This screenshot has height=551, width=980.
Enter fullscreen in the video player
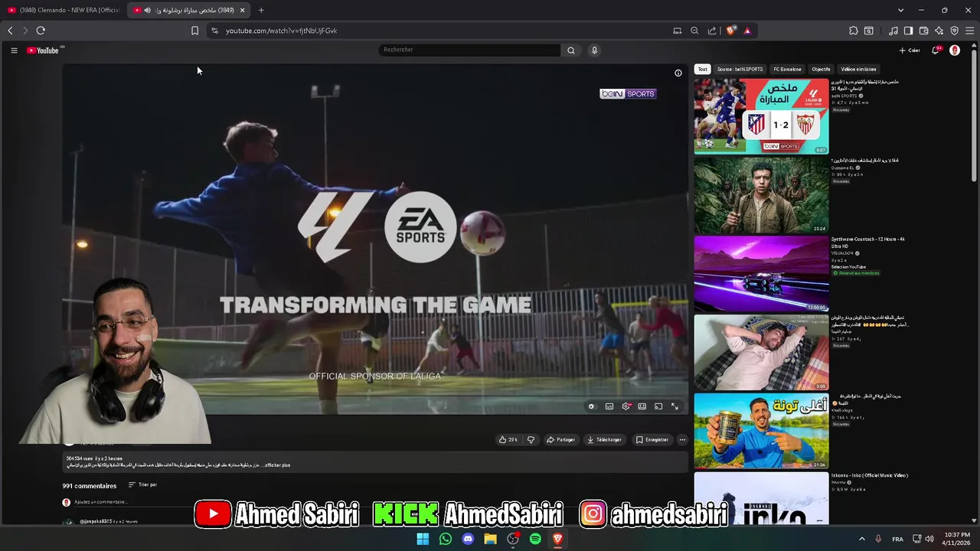tap(675, 406)
